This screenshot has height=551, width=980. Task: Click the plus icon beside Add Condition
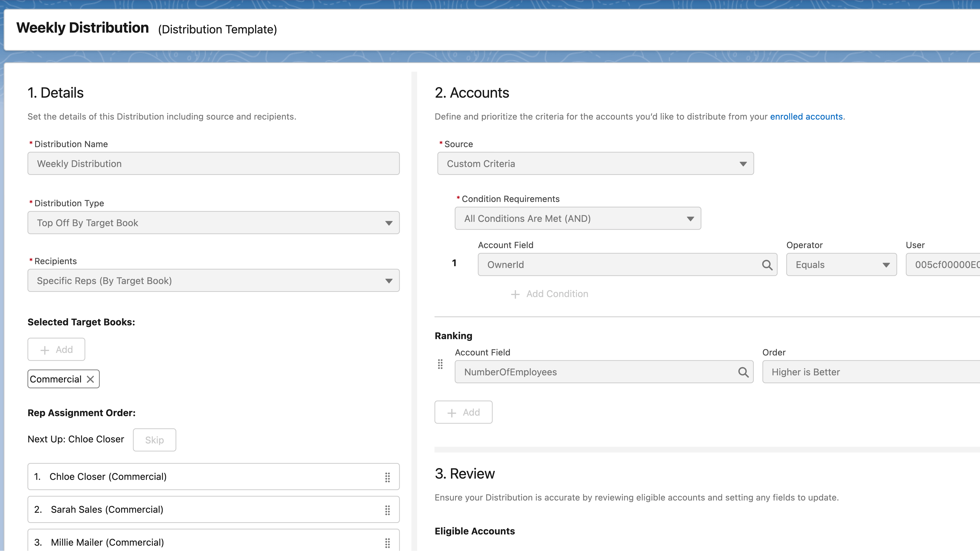click(x=515, y=294)
